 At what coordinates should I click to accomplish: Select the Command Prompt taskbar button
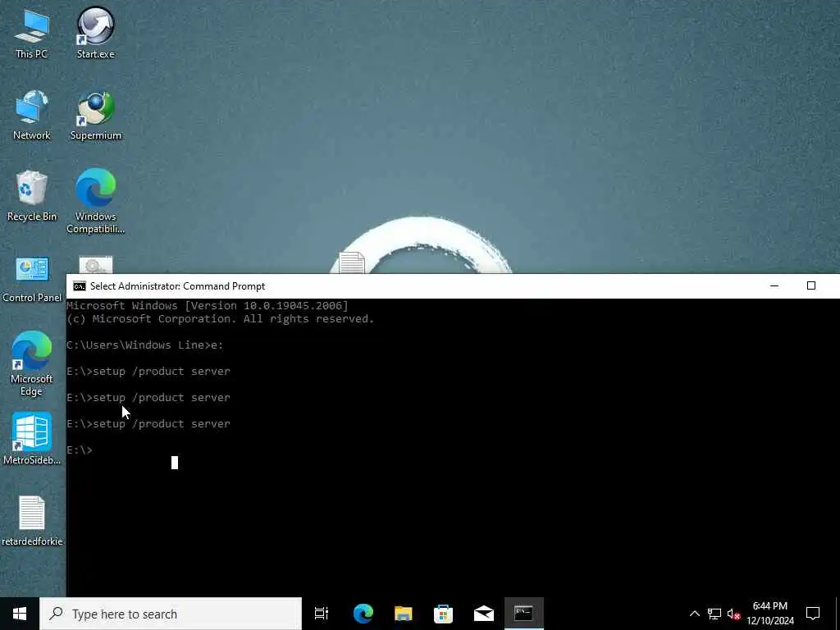[524, 614]
